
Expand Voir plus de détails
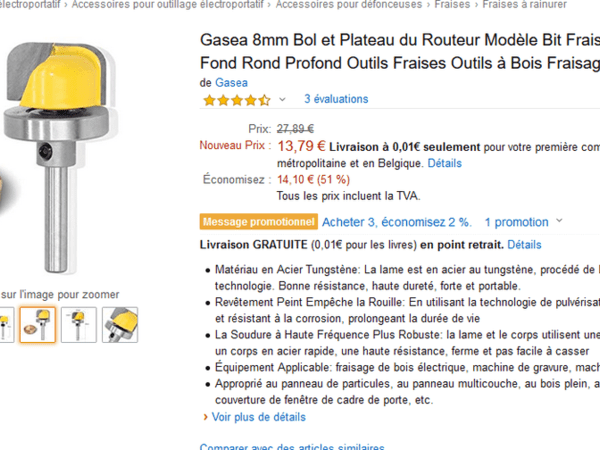(259, 417)
